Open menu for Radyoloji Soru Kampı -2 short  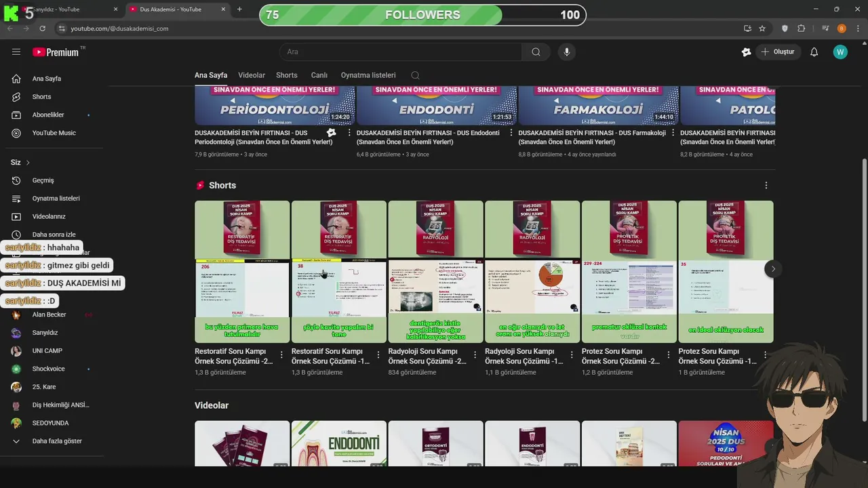[x=476, y=354]
